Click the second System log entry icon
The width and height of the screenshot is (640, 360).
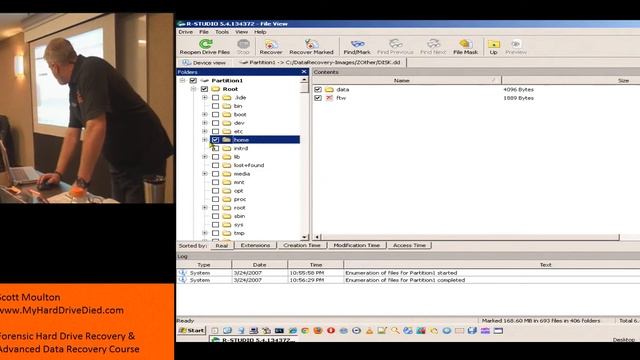182,280
